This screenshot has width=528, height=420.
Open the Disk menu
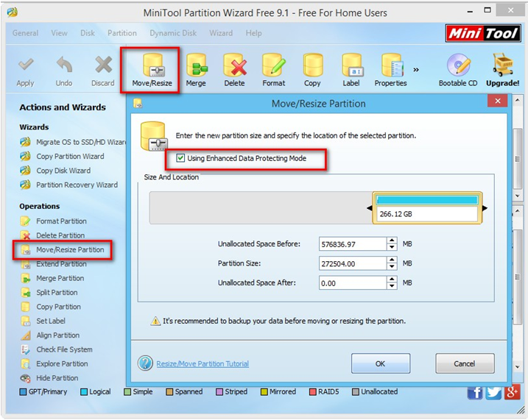point(88,33)
